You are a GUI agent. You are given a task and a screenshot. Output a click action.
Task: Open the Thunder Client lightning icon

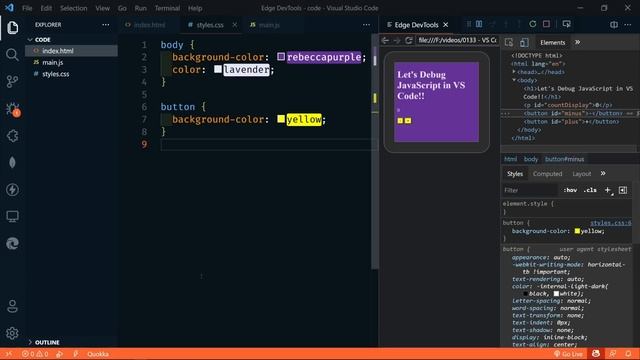pyautogui.click(x=12, y=189)
